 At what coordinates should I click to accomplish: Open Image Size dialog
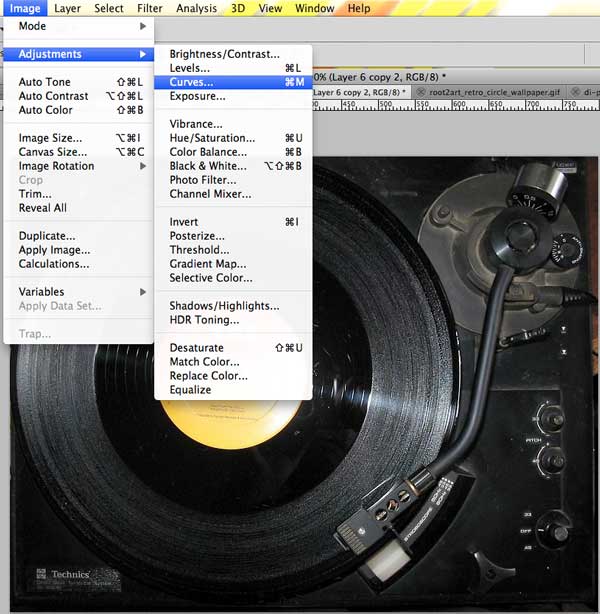tap(79, 138)
